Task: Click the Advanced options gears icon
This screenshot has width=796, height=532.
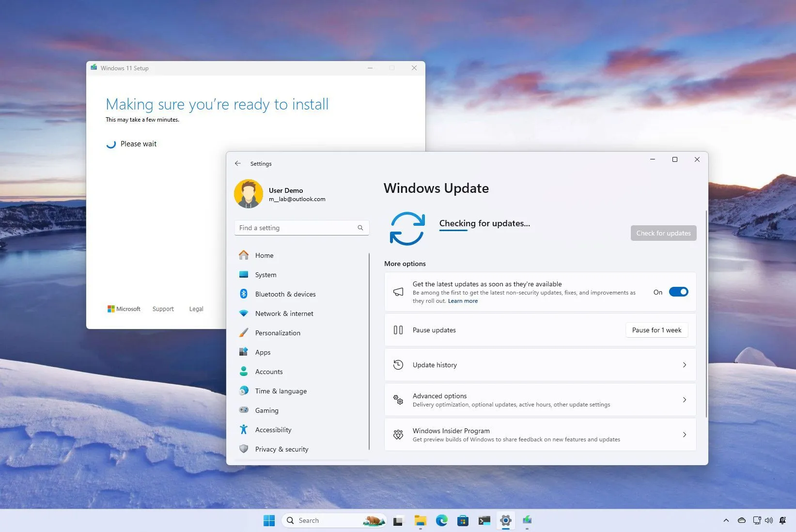Action: [x=398, y=400]
